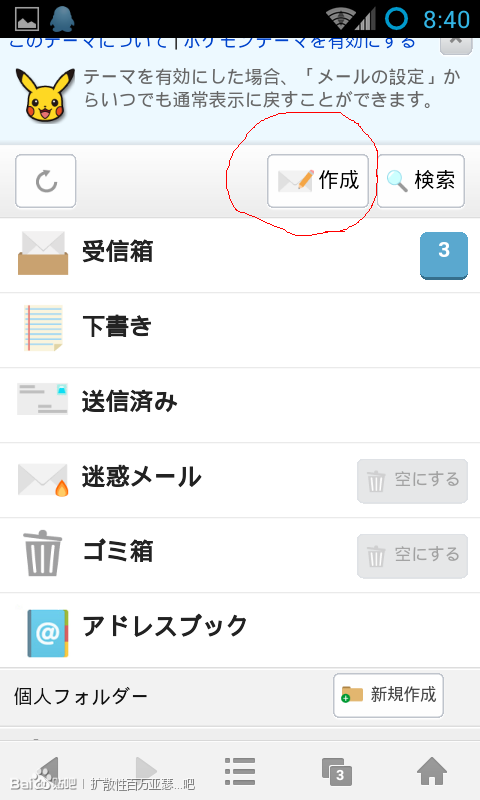The image size is (480, 800).
Task: Empty trash with its 空にする button
Action: [x=412, y=556]
